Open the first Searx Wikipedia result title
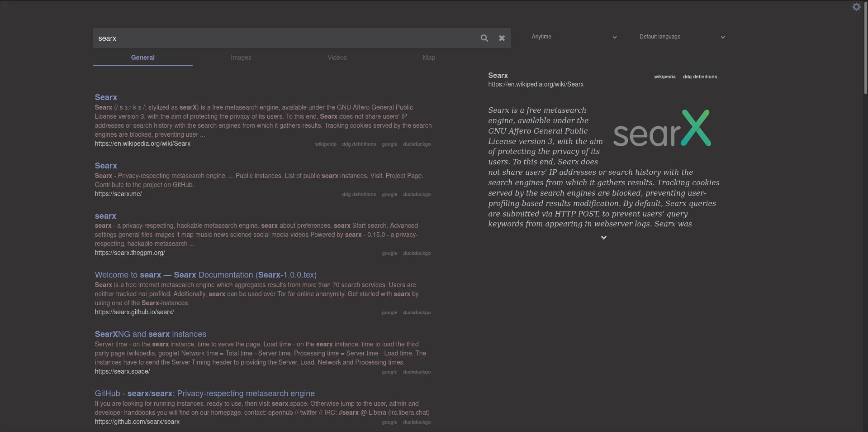This screenshot has width=868, height=432. (x=106, y=97)
